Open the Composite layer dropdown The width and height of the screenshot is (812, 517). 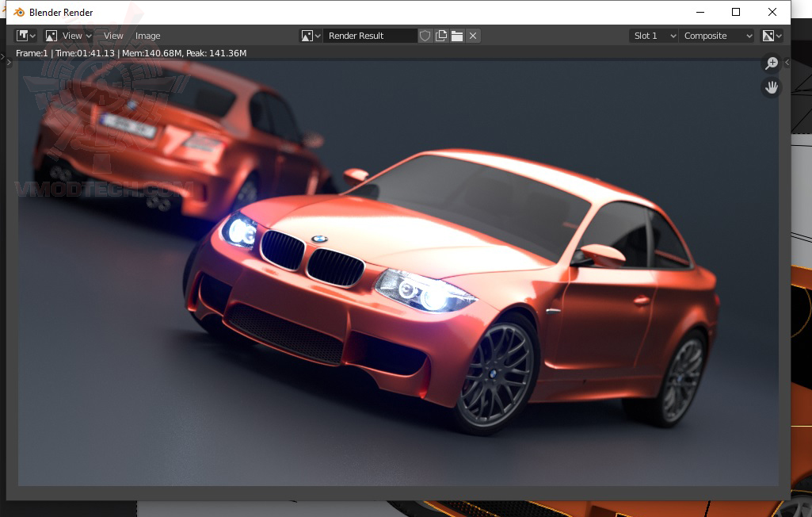pyautogui.click(x=717, y=36)
